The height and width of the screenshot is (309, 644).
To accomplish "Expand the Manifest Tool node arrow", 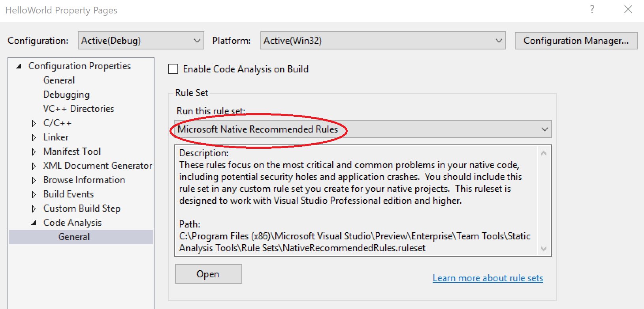I will tap(34, 152).
